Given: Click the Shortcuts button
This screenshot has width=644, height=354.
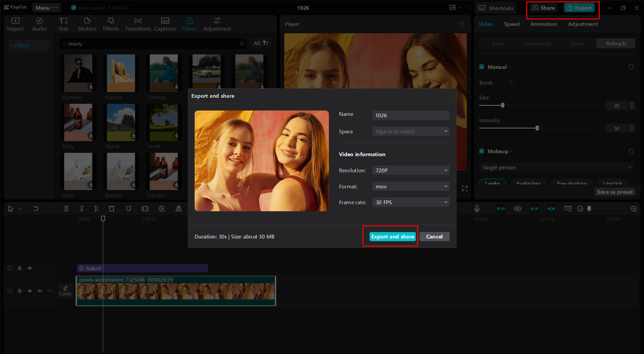Looking at the screenshot, I should point(496,8).
